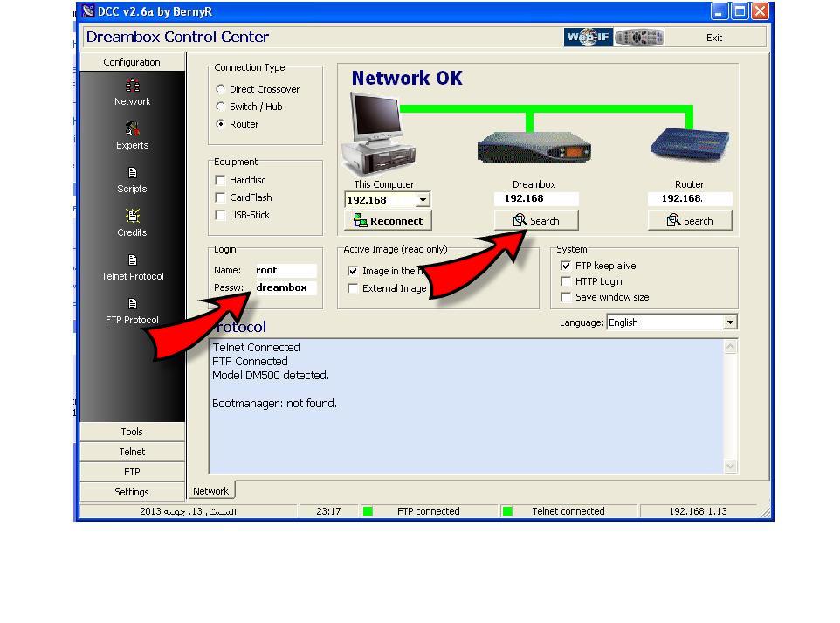Screen dimensions: 840x623
Task: Open the Settings section in sidebar
Action: [x=132, y=492]
